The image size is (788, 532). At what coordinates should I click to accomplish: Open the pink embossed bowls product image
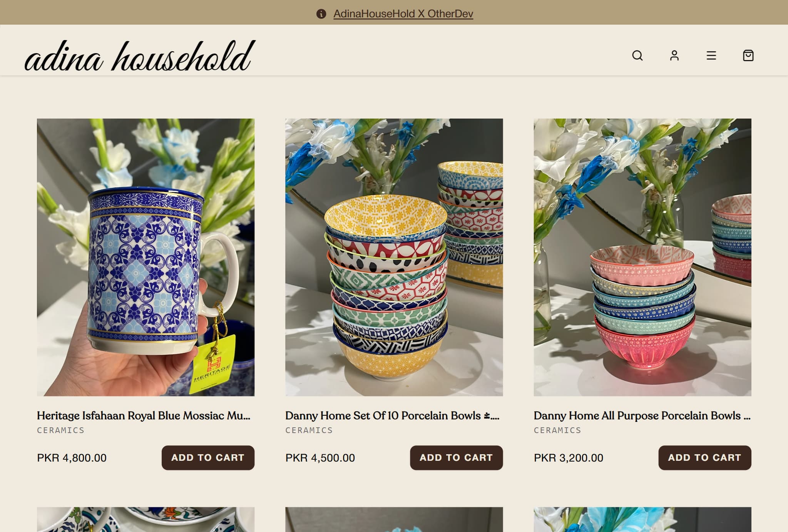pyautogui.click(x=642, y=257)
